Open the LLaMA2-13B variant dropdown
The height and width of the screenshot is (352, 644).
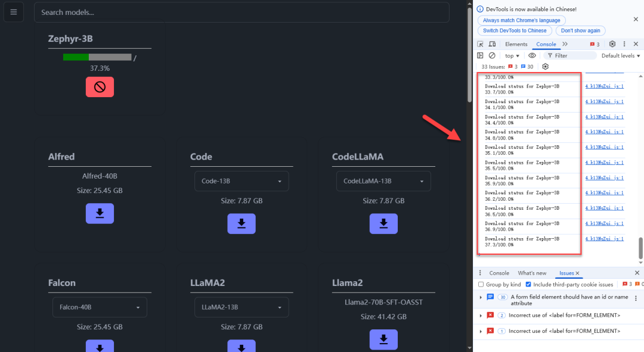coord(241,307)
